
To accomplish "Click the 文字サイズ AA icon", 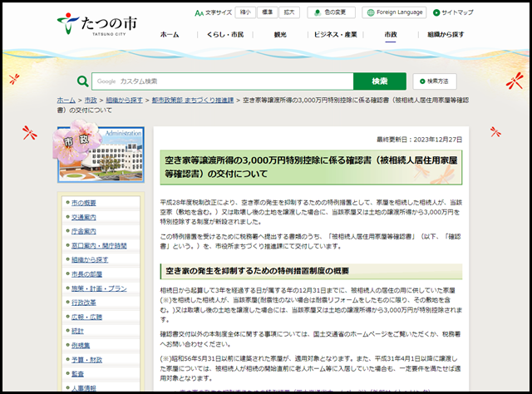I will click(x=199, y=13).
